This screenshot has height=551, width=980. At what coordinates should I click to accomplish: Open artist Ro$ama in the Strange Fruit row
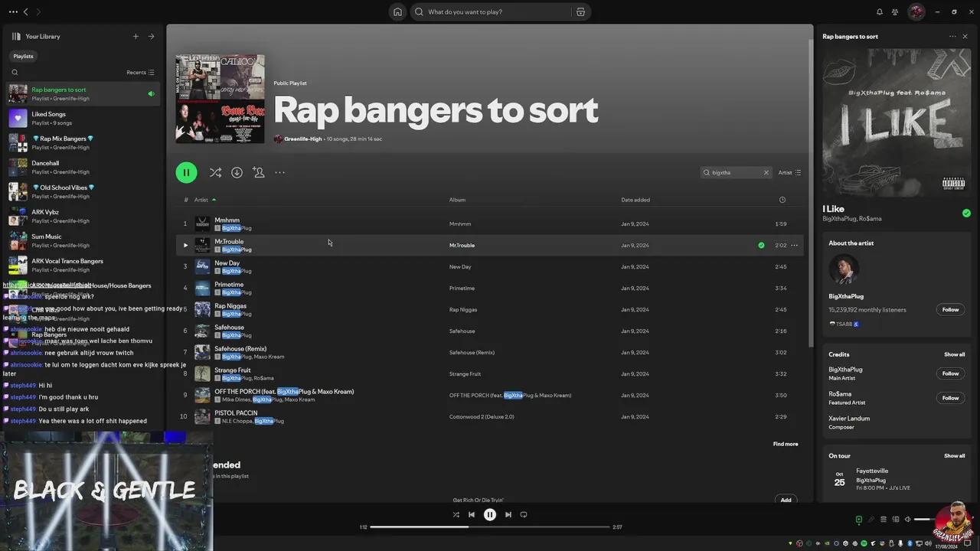coord(263,378)
